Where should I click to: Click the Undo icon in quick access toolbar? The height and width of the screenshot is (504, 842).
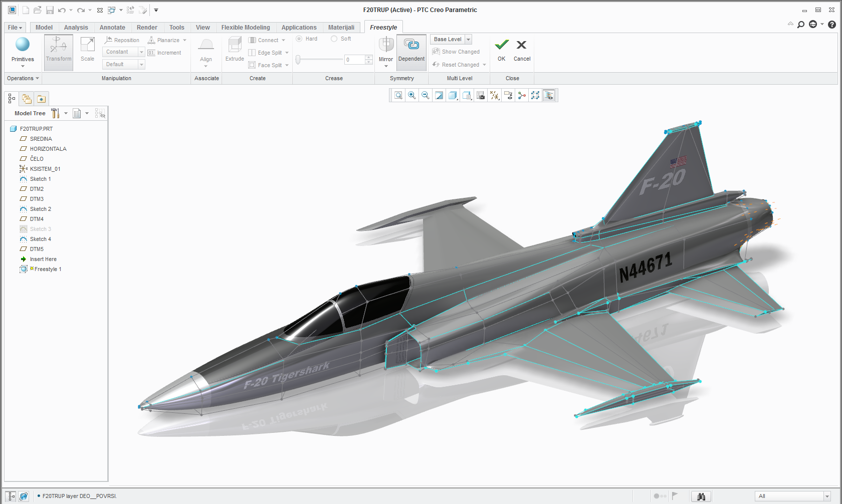[62, 10]
